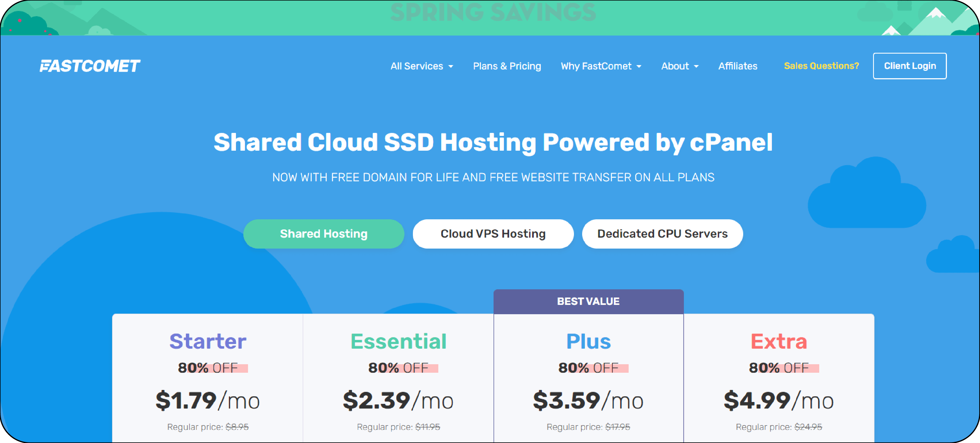
Task: Select the Starter plan title
Action: (x=208, y=341)
